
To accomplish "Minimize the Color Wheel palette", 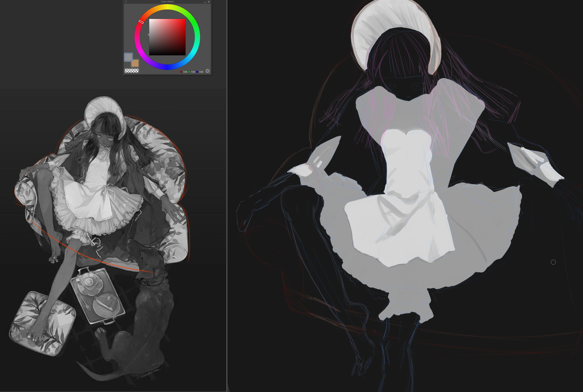I will pos(205,2).
